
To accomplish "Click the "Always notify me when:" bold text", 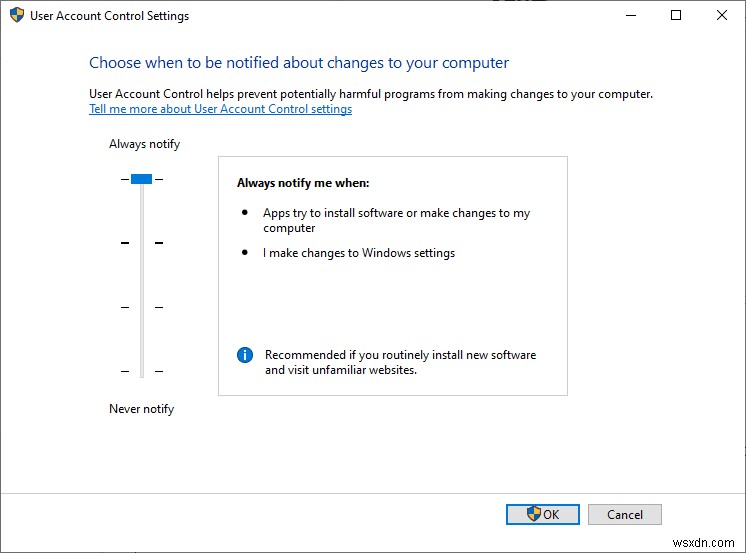I will tap(303, 183).
